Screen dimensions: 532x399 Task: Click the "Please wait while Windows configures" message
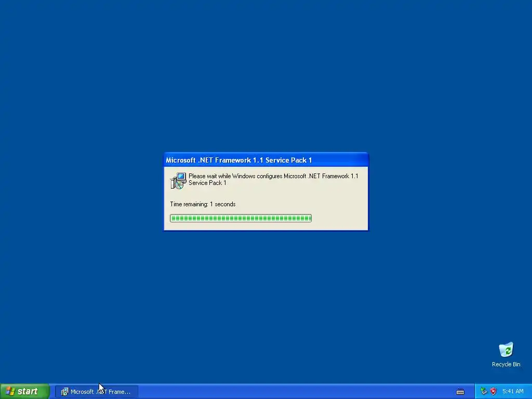[273, 179]
